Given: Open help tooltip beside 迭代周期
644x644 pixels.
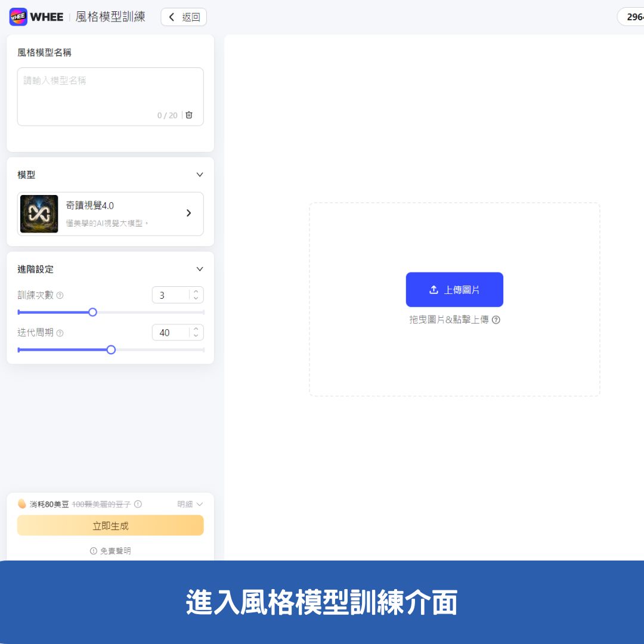Looking at the screenshot, I should (x=59, y=333).
